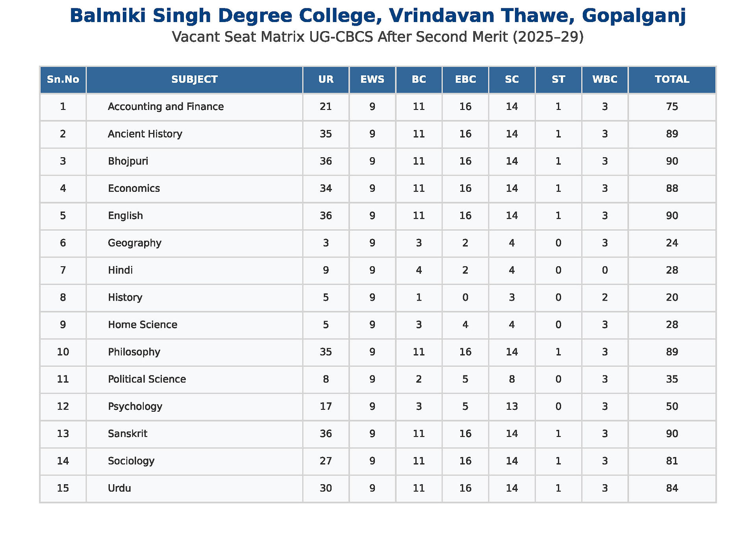756x535 pixels.
Task: Click the Bhojpuri subject cell
Action: tap(194, 161)
